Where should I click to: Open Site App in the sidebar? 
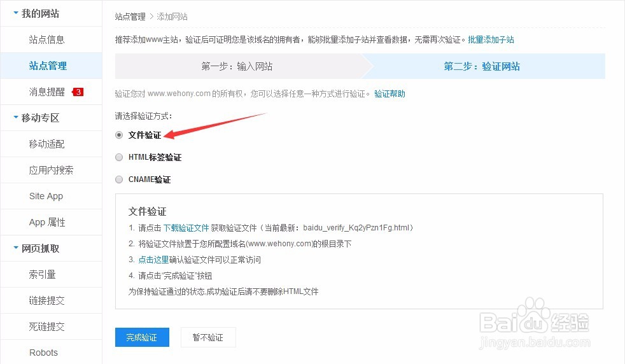coord(46,196)
